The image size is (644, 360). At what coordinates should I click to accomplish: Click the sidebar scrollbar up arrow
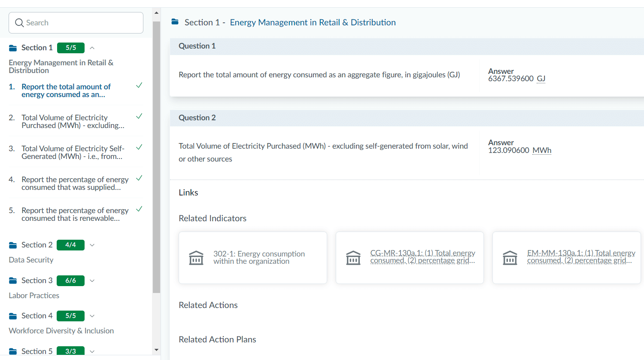coord(156,13)
